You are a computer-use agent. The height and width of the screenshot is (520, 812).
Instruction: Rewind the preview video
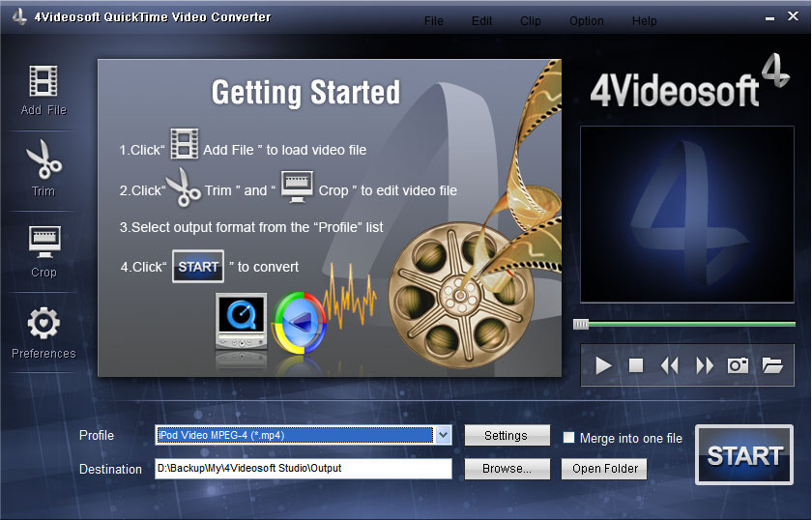click(x=669, y=365)
